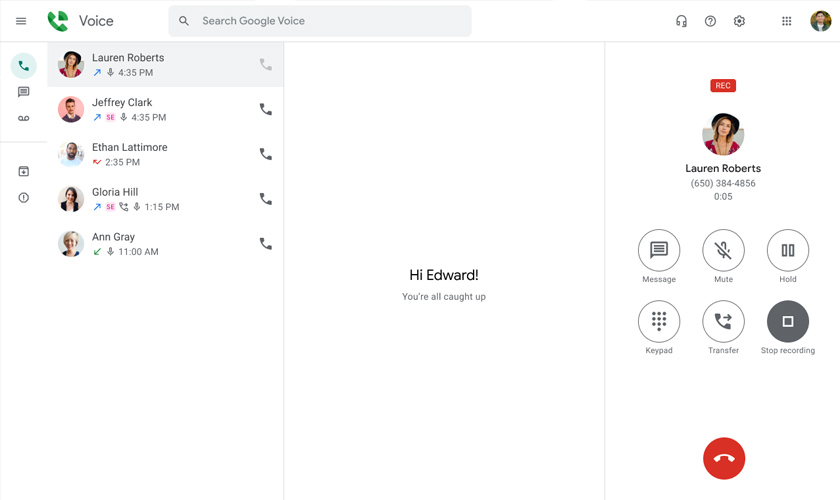Click recording mic icon on Gloria Hill
840x500 pixels.
(x=137, y=207)
